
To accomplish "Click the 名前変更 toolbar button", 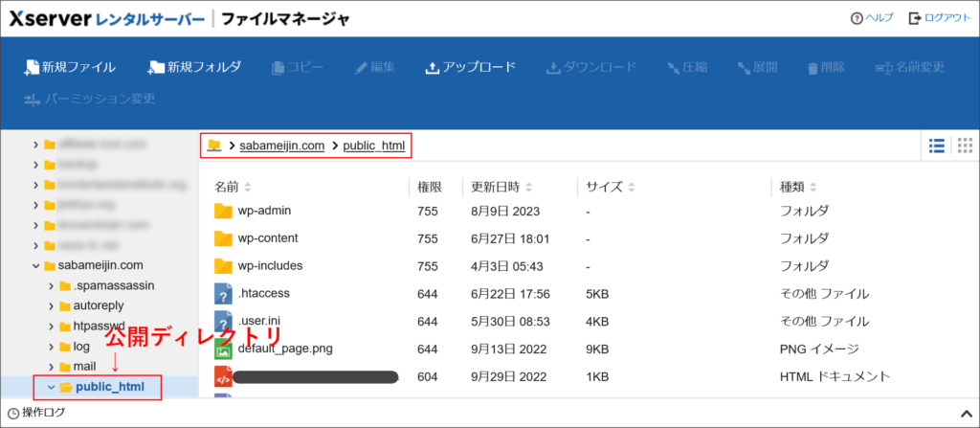I will click(909, 68).
